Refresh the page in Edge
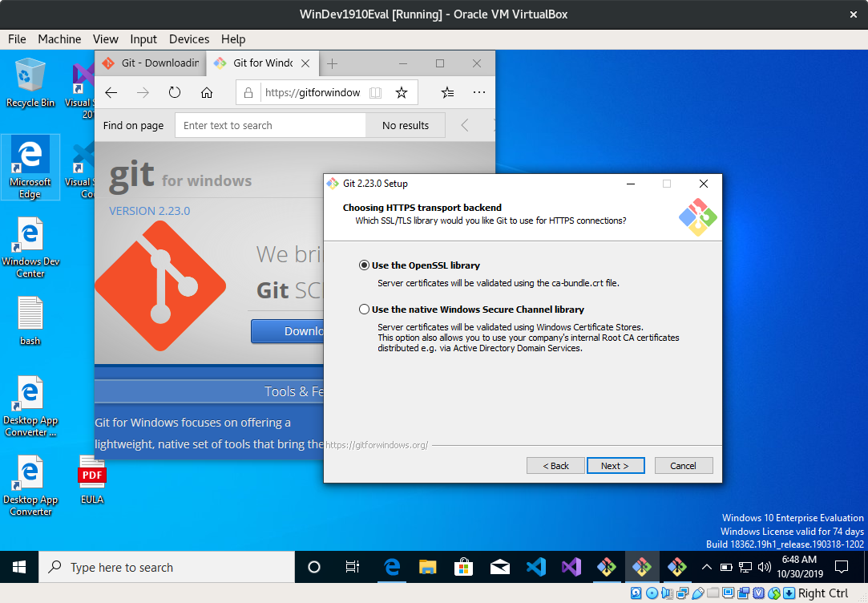 pos(175,92)
